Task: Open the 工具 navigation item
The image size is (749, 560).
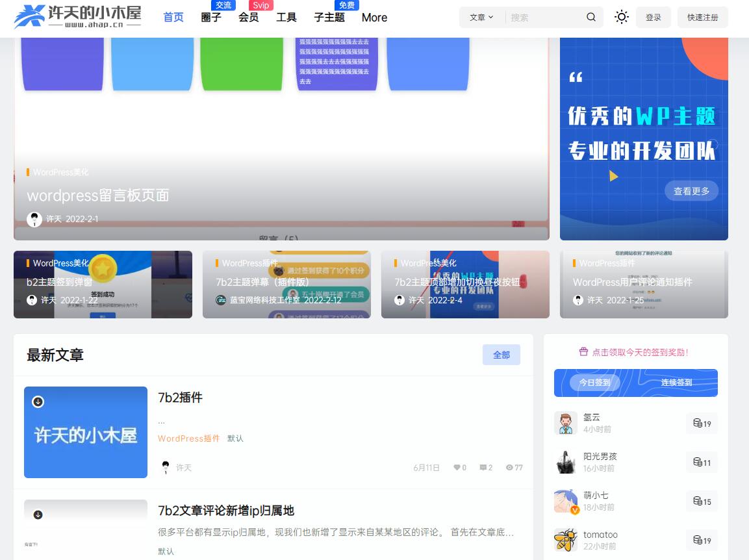Action: [x=286, y=18]
